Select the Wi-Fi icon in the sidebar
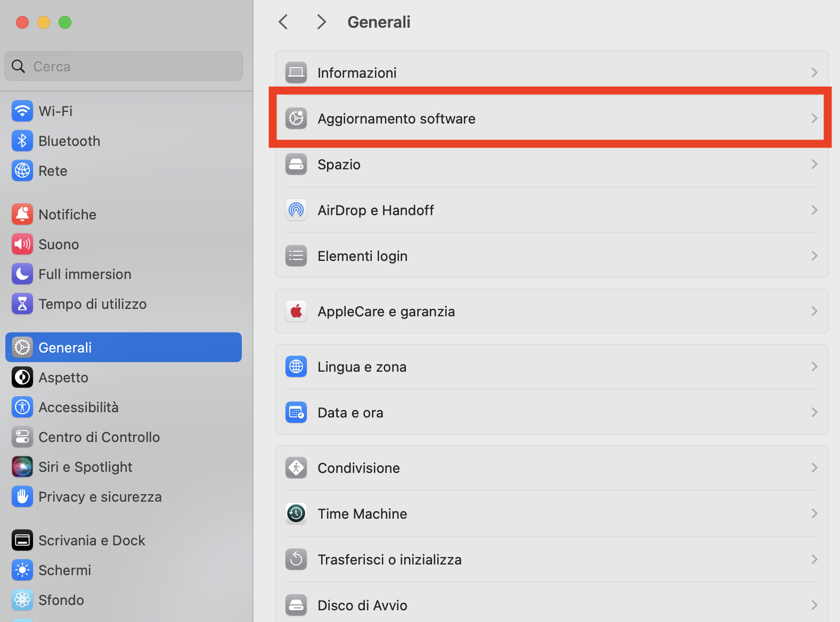This screenshot has height=622, width=840. coord(22,111)
